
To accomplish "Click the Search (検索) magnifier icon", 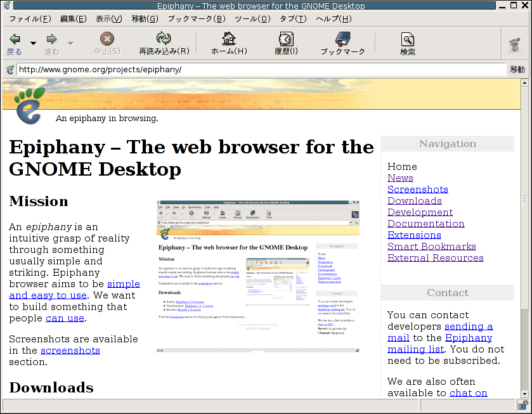I will [x=408, y=39].
